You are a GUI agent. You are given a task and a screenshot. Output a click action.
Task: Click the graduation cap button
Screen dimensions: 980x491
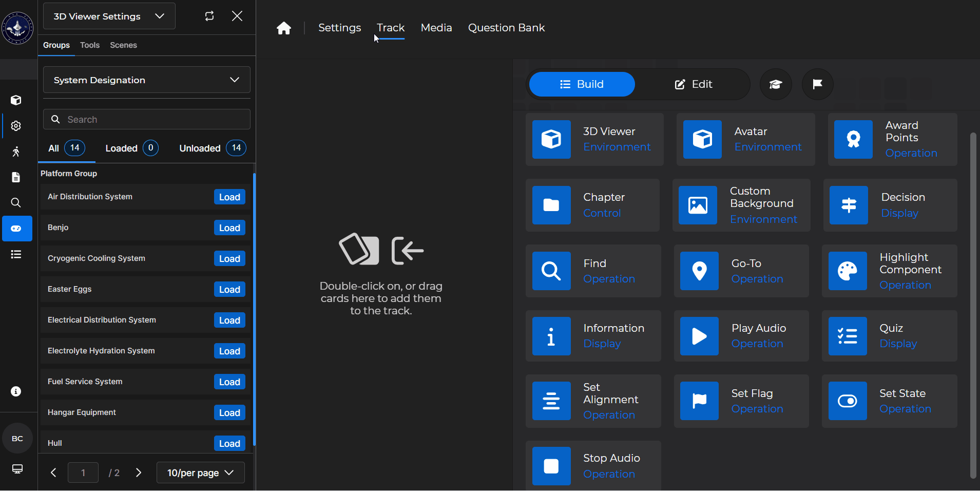775,84
